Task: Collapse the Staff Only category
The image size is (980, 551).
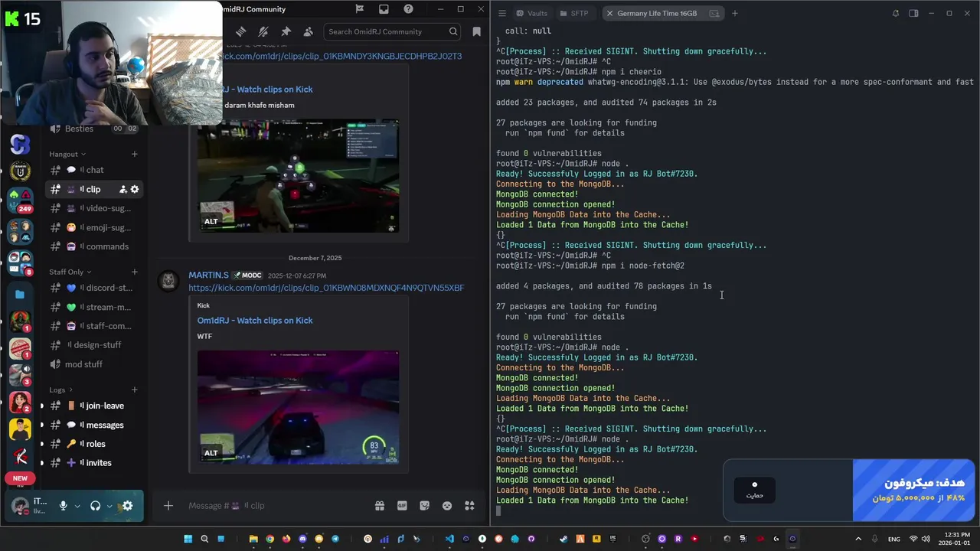Action: (70, 272)
